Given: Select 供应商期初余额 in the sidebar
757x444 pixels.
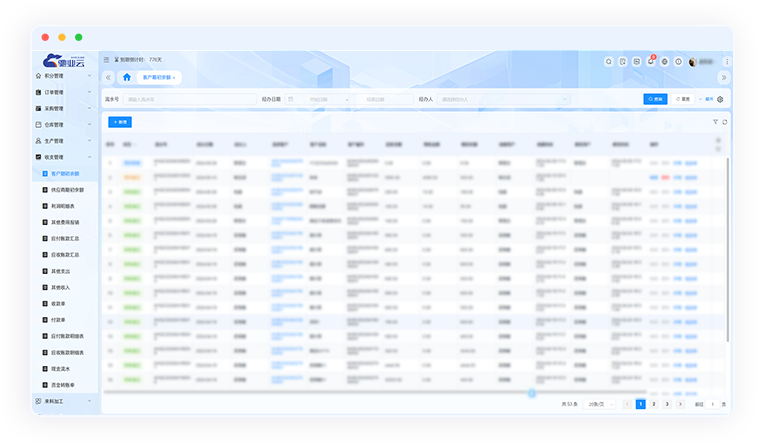Looking at the screenshot, I should click(x=69, y=190).
